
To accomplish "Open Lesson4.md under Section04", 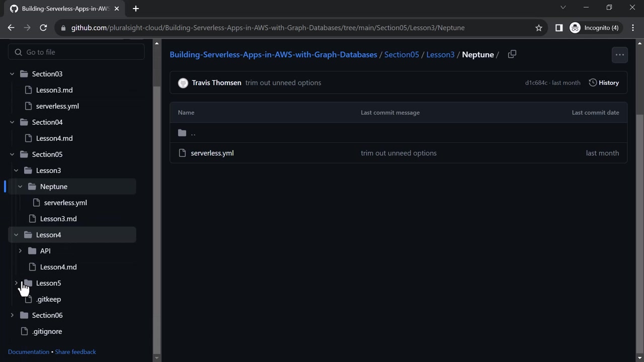I will pyautogui.click(x=54, y=138).
